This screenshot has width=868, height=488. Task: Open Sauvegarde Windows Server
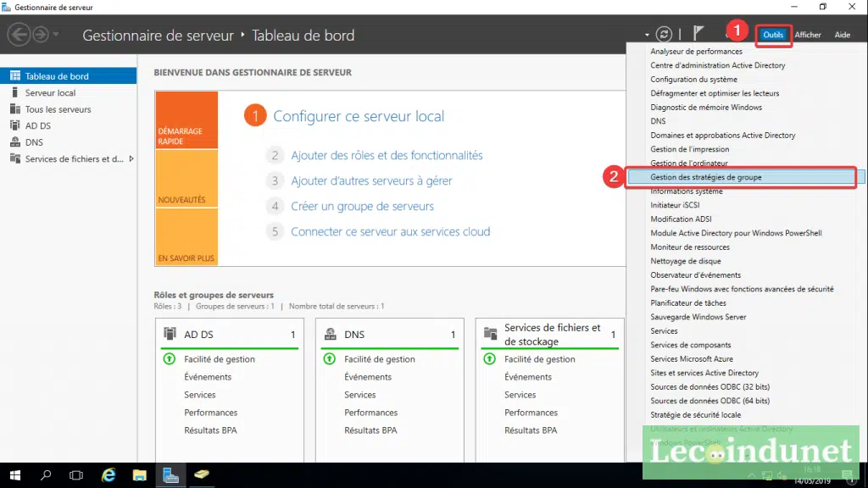pyautogui.click(x=698, y=317)
